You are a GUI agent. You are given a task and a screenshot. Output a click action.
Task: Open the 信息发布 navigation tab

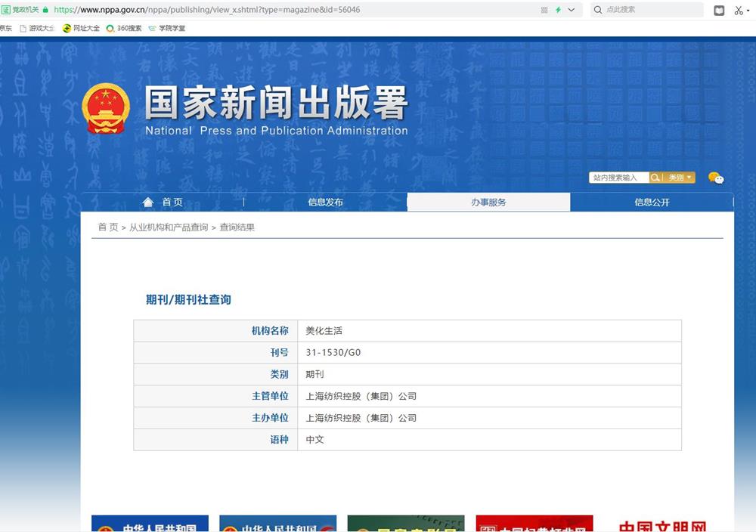click(325, 202)
